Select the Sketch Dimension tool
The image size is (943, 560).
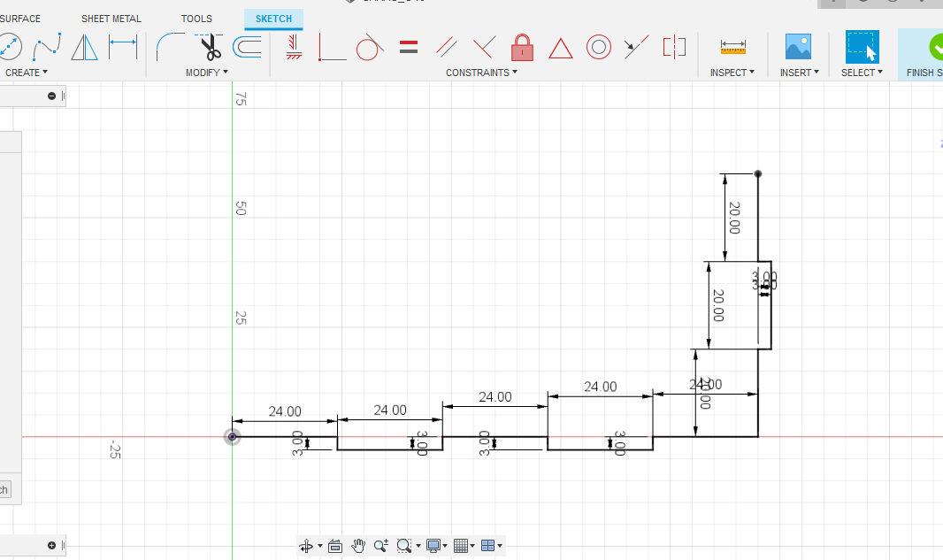click(124, 46)
